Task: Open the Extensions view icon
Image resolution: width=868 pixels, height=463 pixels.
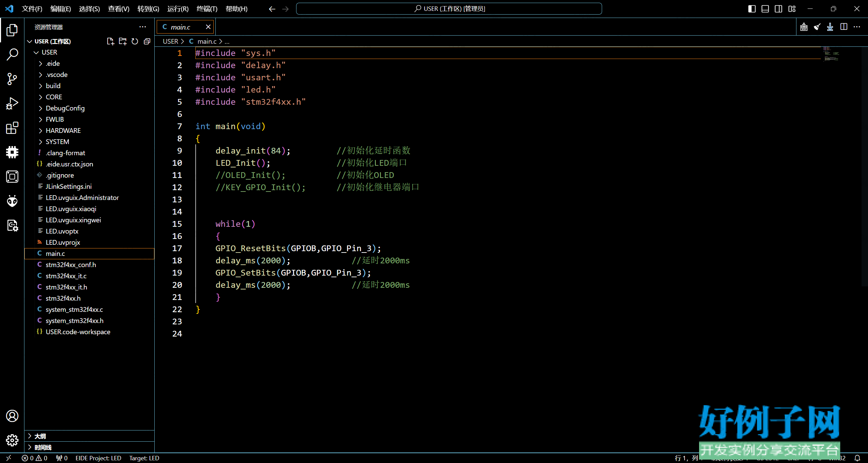Action: 12,128
